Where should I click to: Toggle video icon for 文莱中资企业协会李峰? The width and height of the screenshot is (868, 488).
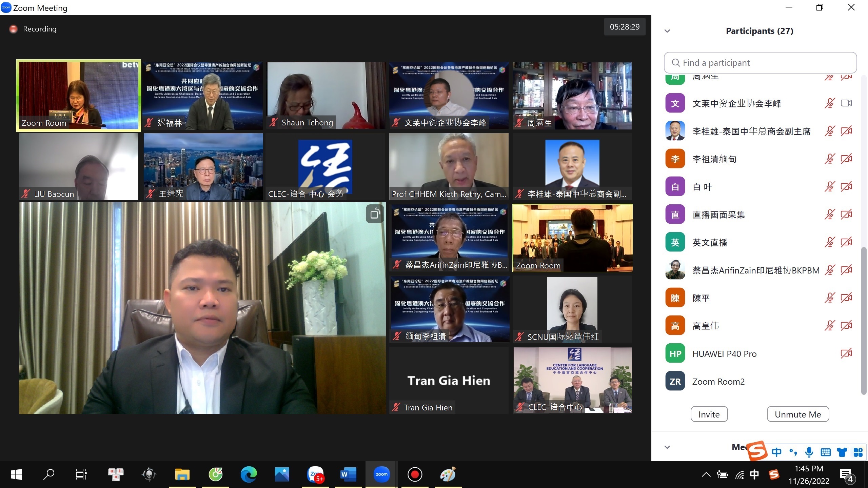(846, 103)
